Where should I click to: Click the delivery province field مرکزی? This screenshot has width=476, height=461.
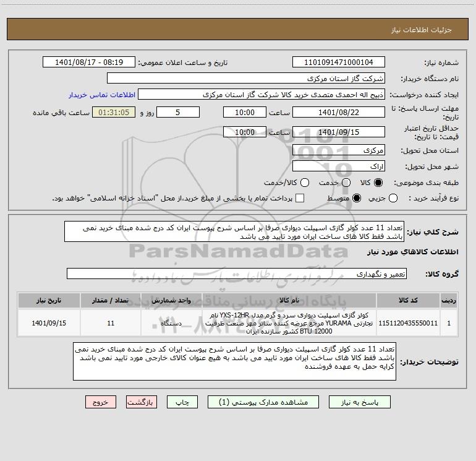coord(339,150)
